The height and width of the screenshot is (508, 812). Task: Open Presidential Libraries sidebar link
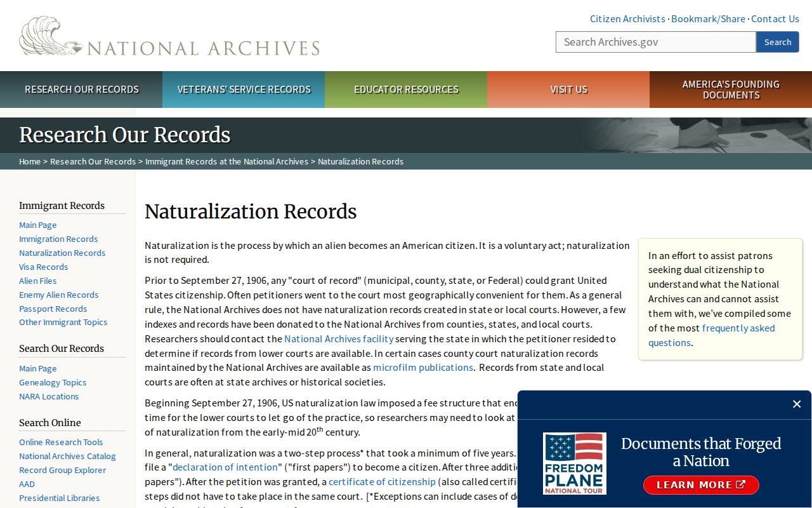59,498
